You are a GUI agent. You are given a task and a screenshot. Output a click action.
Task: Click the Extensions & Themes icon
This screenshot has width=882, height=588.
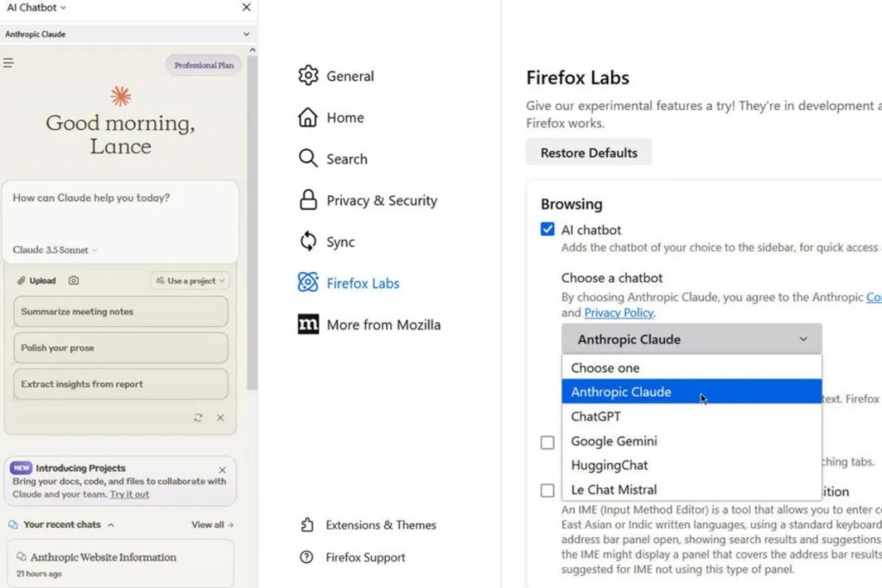click(308, 524)
